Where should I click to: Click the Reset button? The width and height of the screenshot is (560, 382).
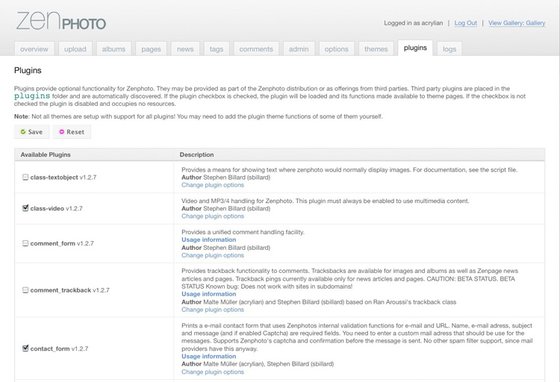(72, 132)
